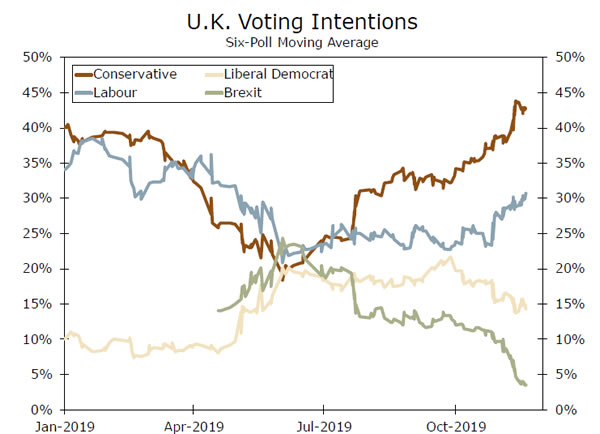Click the Conservative legend line swatch
This screenshot has width=600, height=434.
(87, 74)
